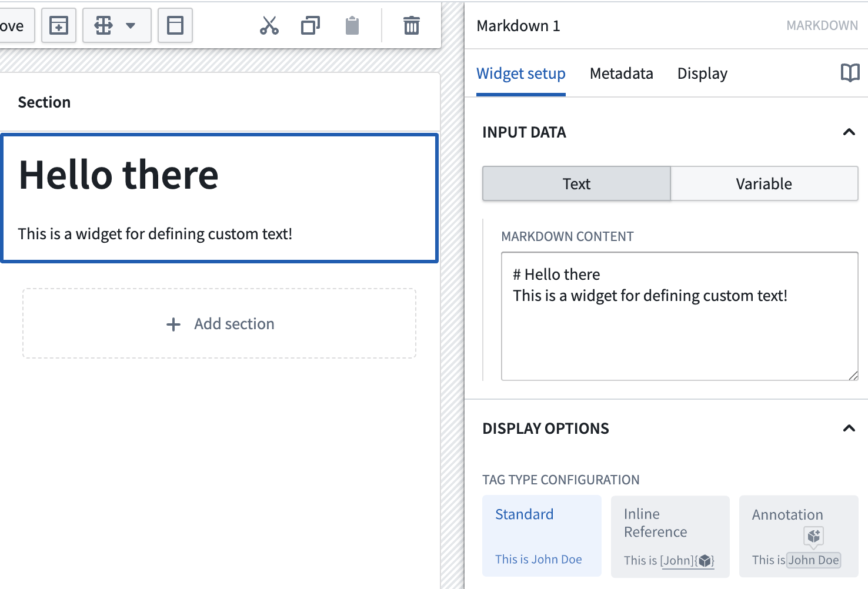This screenshot has width=868, height=589.
Task: Collapse the DISPLAY OPTIONS section
Action: tap(849, 429)
